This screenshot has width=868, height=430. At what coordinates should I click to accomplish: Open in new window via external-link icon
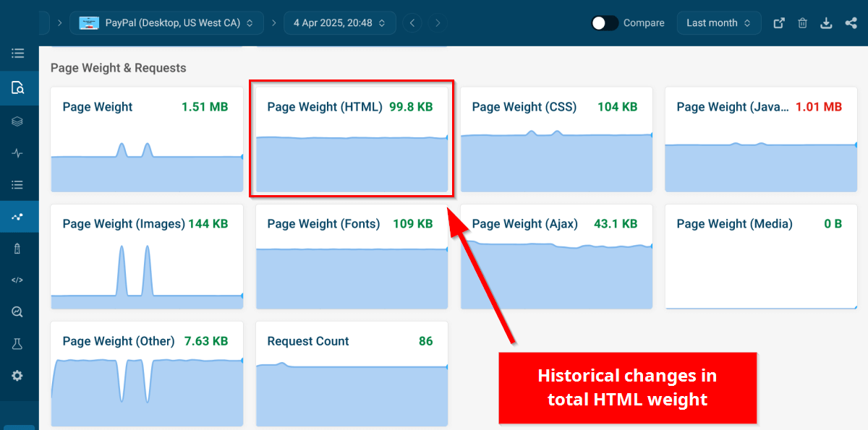[779, 23]
